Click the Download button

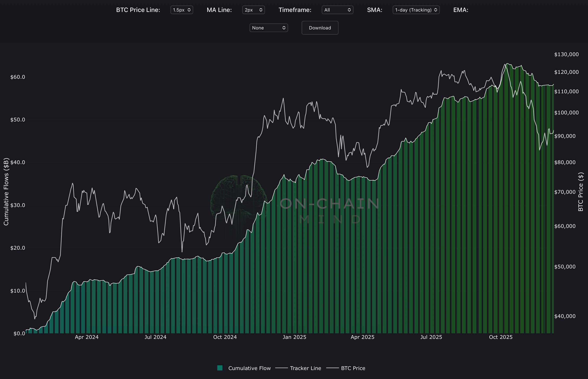[320, 28]
